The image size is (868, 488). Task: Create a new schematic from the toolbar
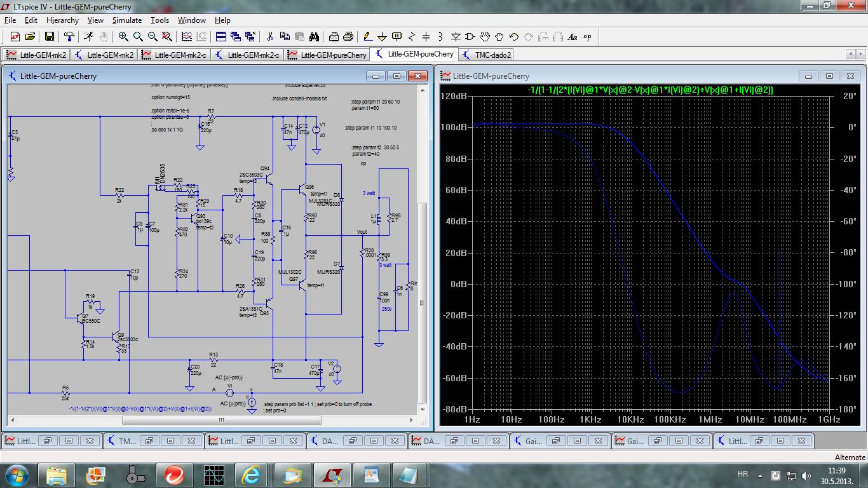tap(15, 36)
